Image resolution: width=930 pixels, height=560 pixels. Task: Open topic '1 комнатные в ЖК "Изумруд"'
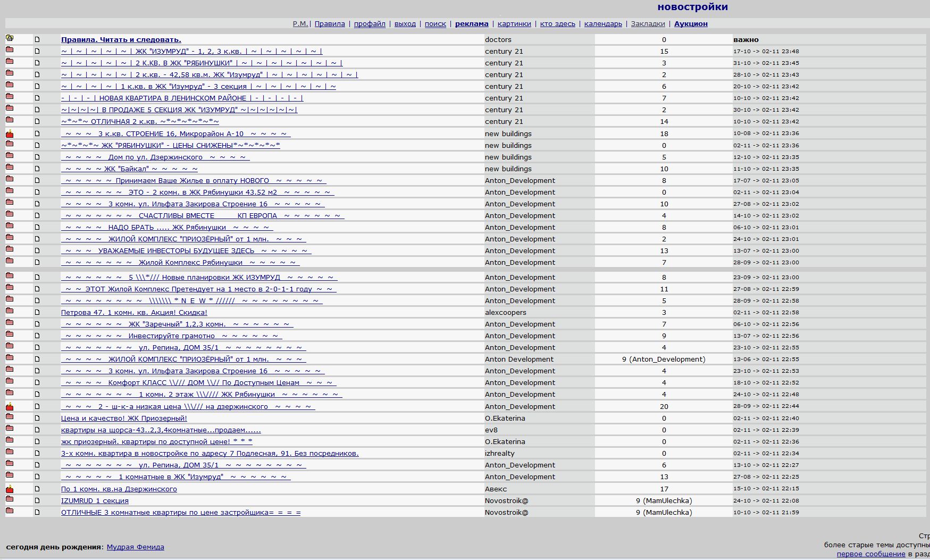click(x=176, y=477)
